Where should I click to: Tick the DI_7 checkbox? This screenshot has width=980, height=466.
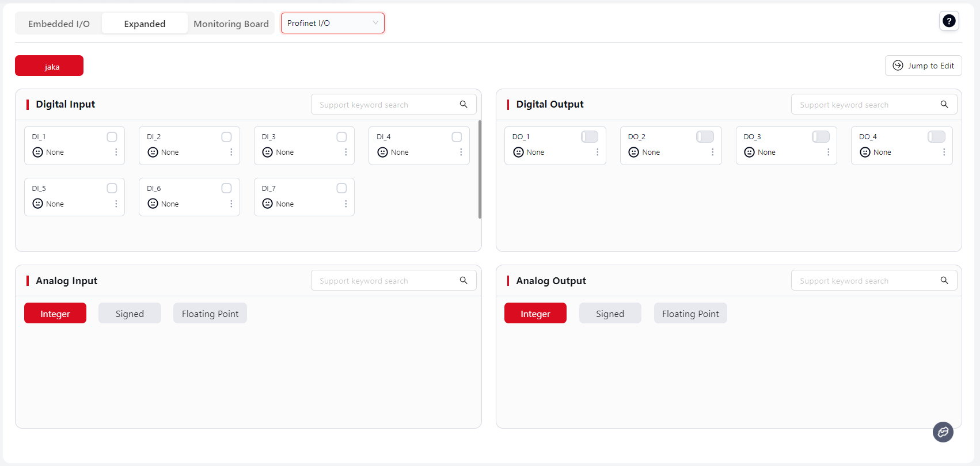341,188
